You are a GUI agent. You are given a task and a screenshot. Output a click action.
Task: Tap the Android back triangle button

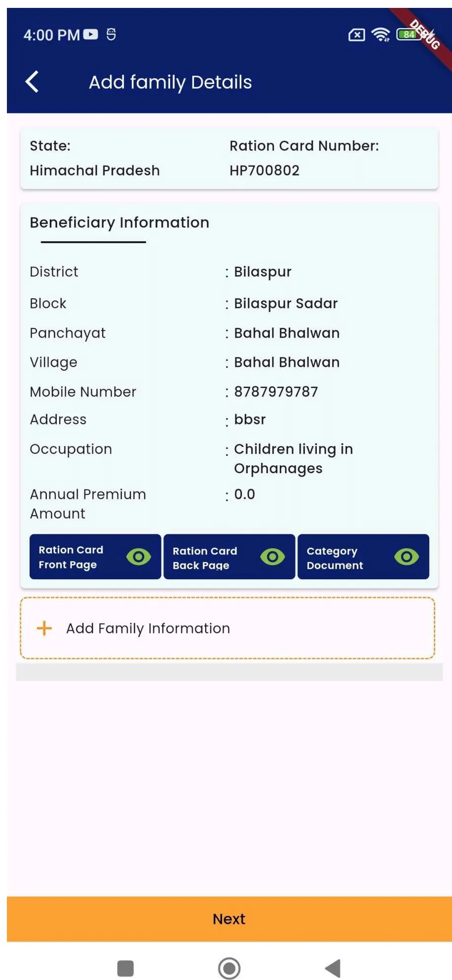click(333, 968)
